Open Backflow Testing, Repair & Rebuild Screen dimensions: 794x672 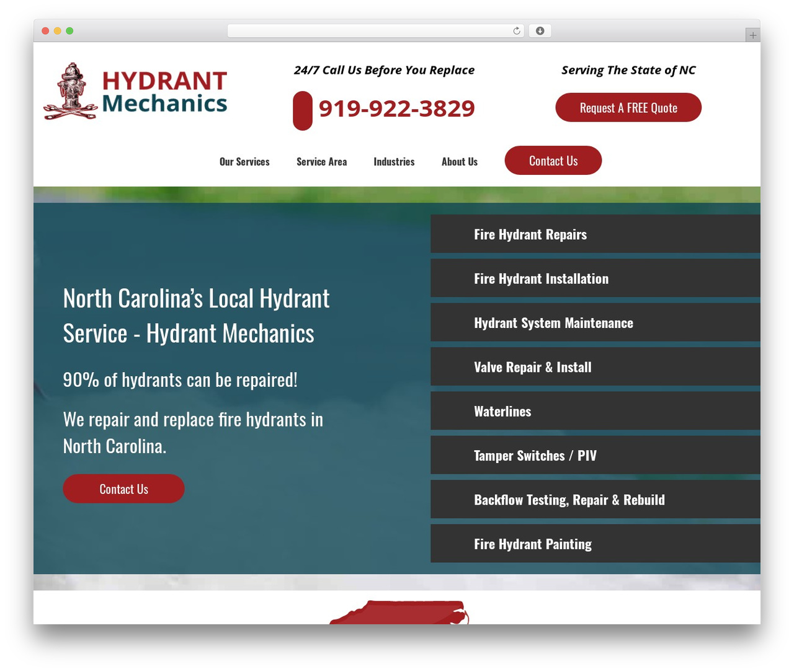(x=595, y=500)
